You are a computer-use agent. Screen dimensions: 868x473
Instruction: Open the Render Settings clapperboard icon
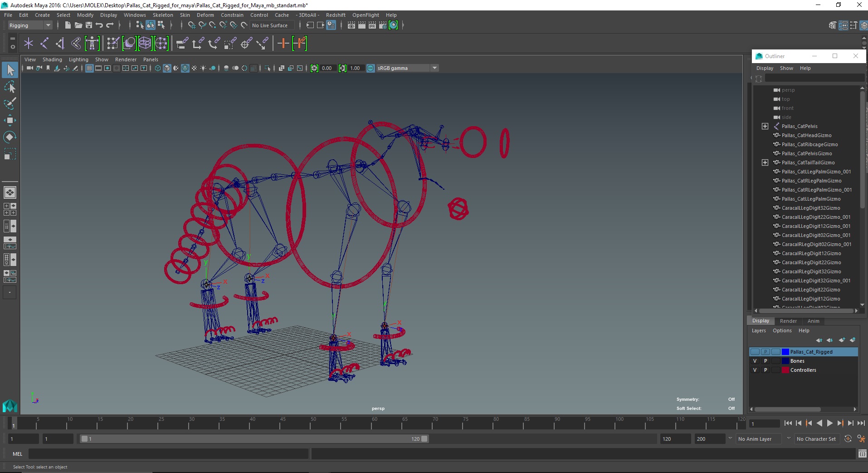coord(383,25)
